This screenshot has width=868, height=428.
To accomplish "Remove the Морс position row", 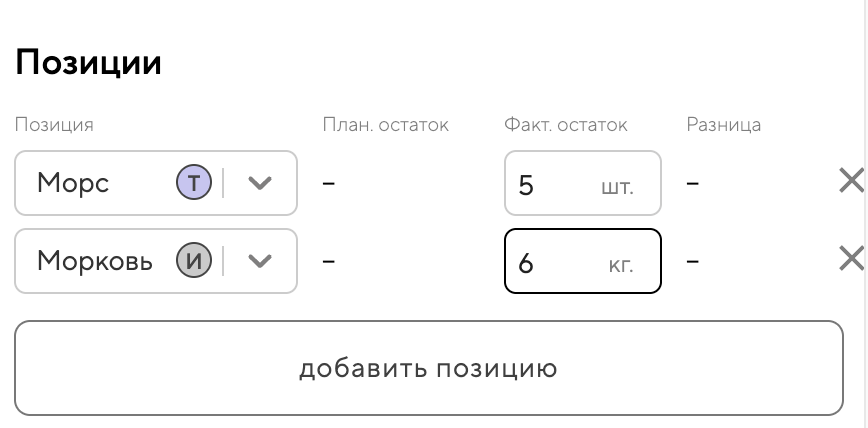I will (x=850, y=181).
